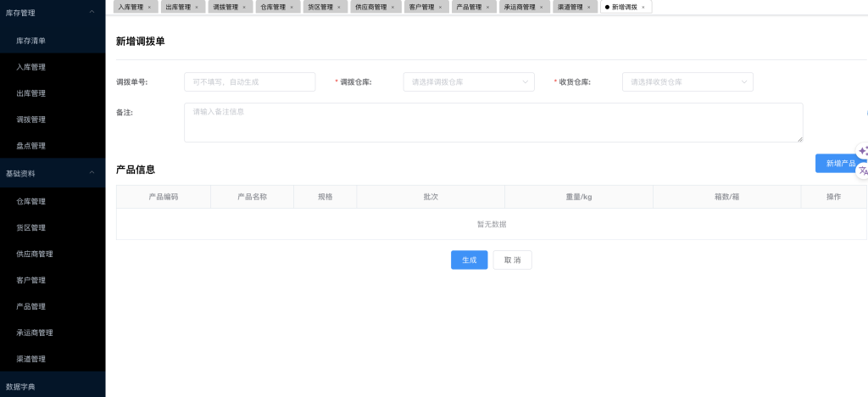Focus the 调拨单号 input field
This screenshot has width=868, height=397.
coord(249,82)
